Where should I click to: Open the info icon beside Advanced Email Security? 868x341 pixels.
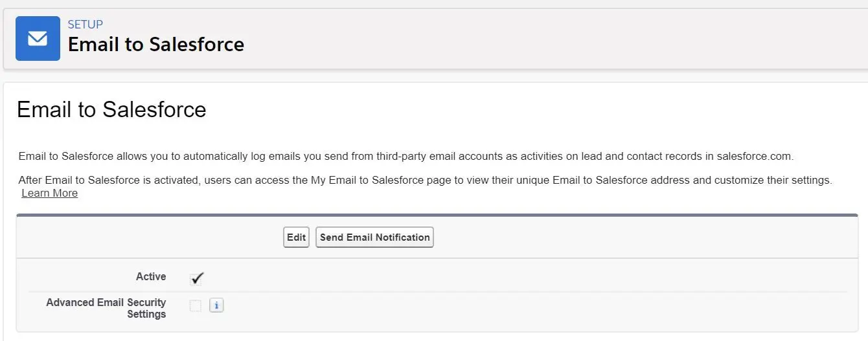[x=216, y=305]
